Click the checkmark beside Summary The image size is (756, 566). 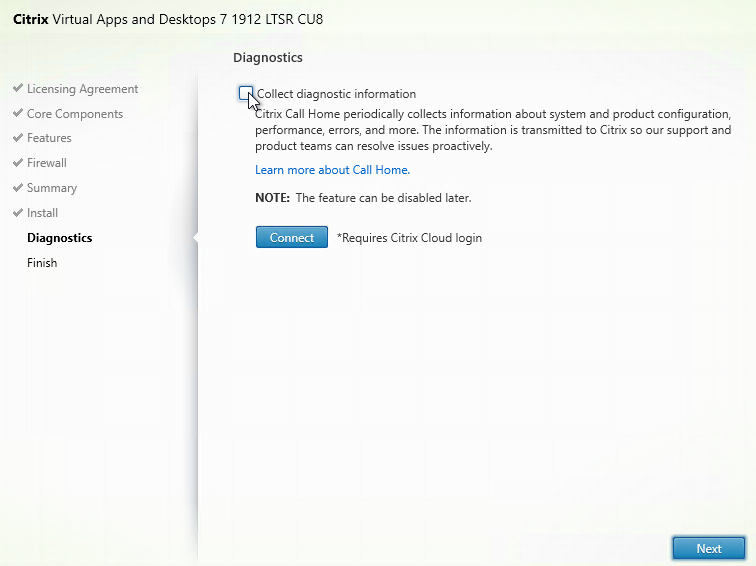18,187
